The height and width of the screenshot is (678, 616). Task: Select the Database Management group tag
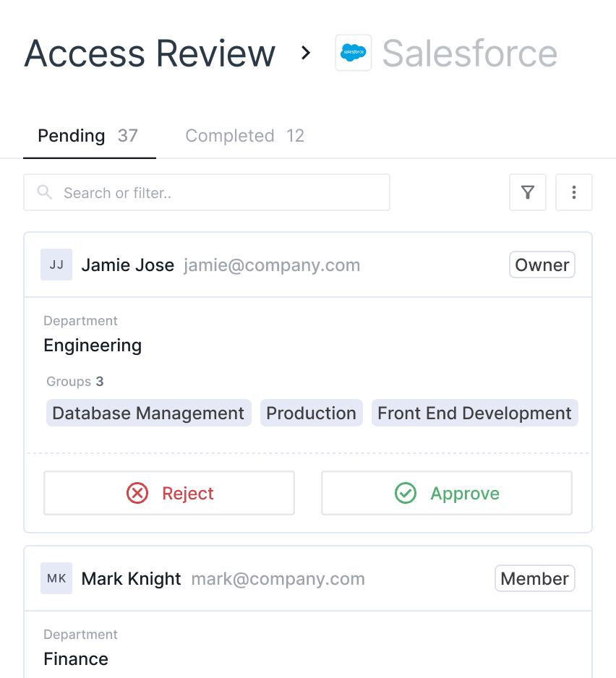point(148,413)
